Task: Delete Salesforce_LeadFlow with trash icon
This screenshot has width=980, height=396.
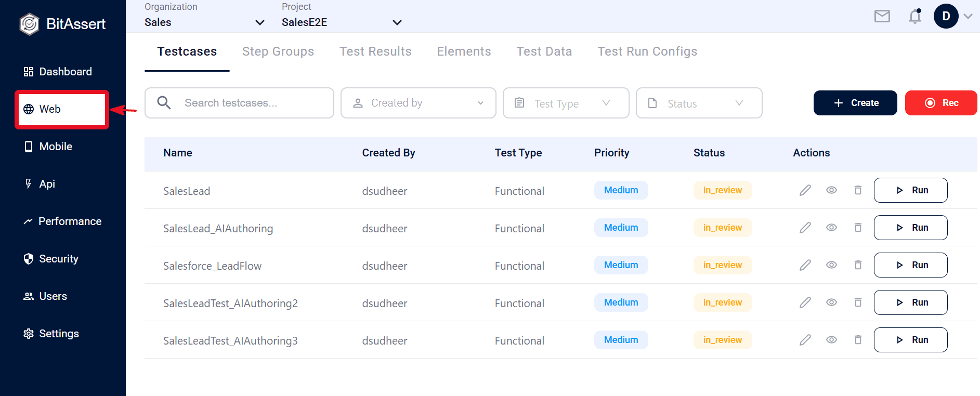Action: (858, 265)
